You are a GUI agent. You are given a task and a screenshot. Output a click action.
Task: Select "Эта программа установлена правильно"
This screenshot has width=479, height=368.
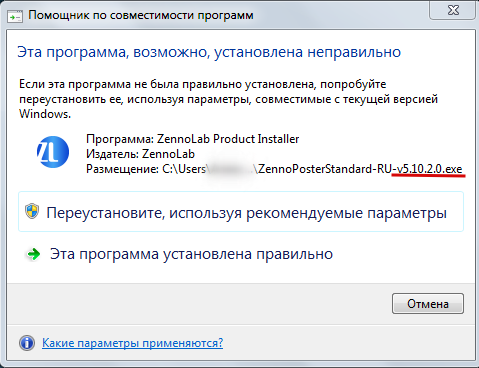(191, 254)
